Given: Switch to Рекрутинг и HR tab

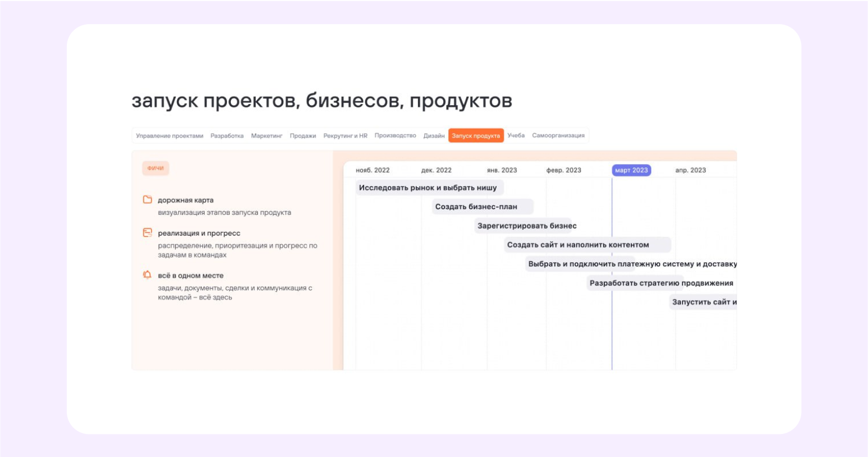Looking at the screenshot, I should 346,135.
